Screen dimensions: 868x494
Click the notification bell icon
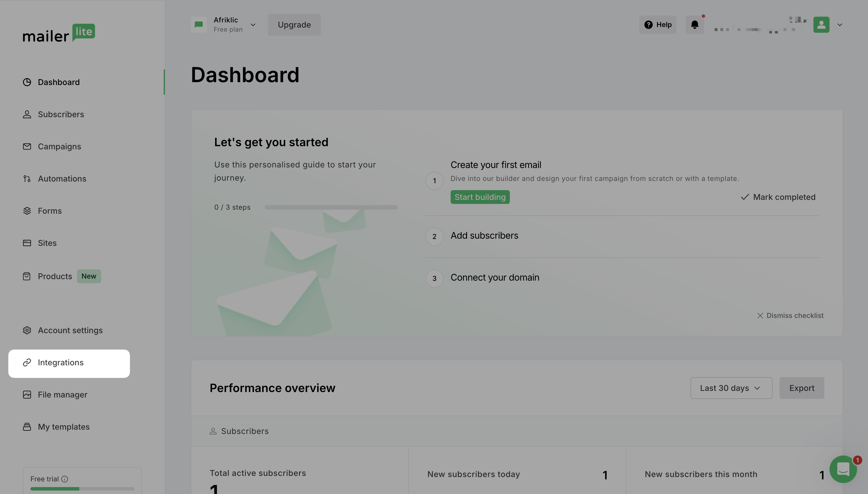(x=694, y=25)
